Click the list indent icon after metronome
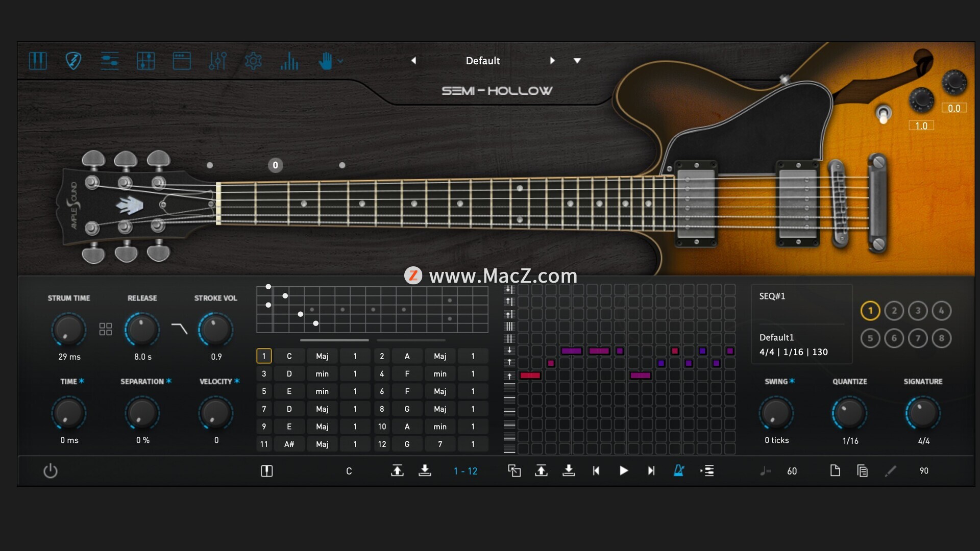The width and height of the screenshot is (980, 551). point(707,470)
